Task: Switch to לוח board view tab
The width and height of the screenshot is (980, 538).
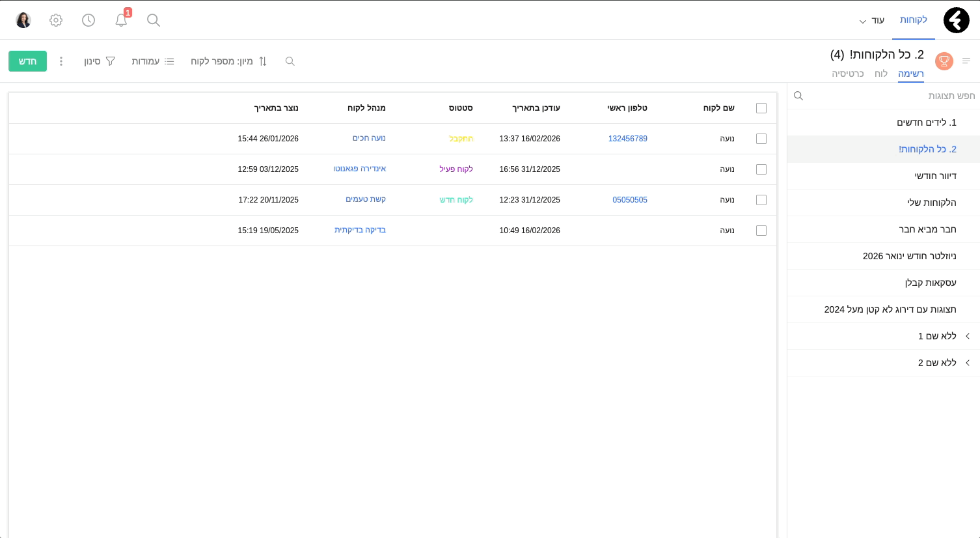Action: tap(881, 74)
